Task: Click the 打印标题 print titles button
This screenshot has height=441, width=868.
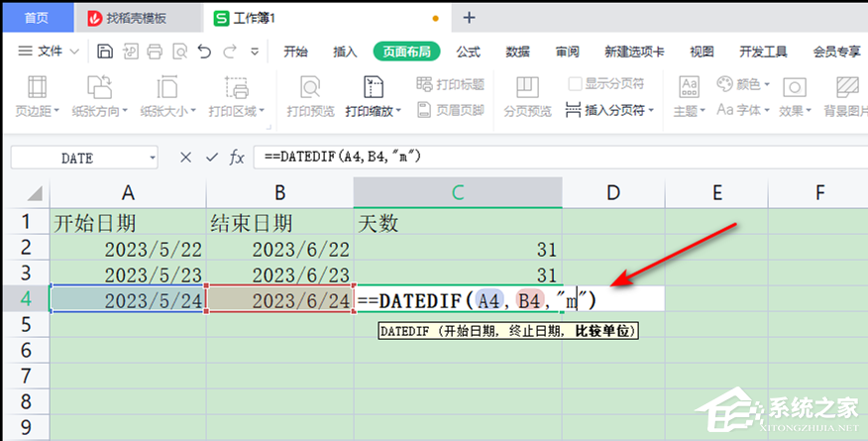Action: pos(450,84)
